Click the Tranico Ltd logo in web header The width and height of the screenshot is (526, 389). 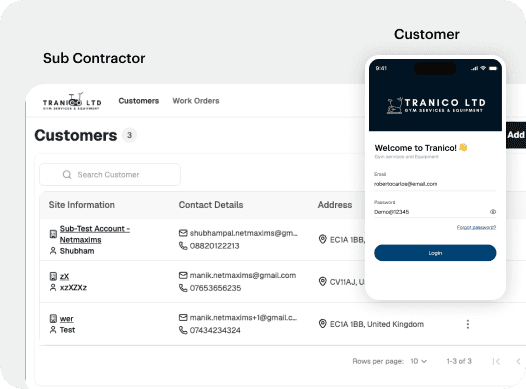(x=72, y=101)
